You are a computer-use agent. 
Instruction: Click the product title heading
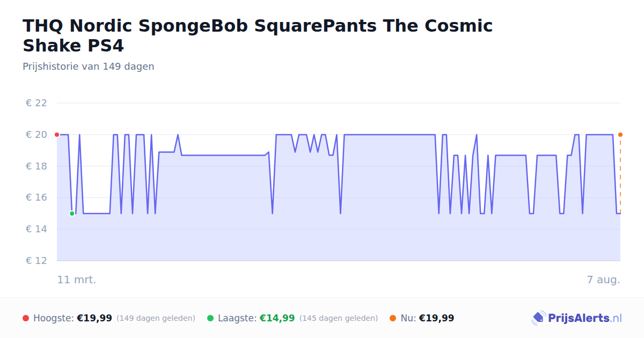(258, 35)
